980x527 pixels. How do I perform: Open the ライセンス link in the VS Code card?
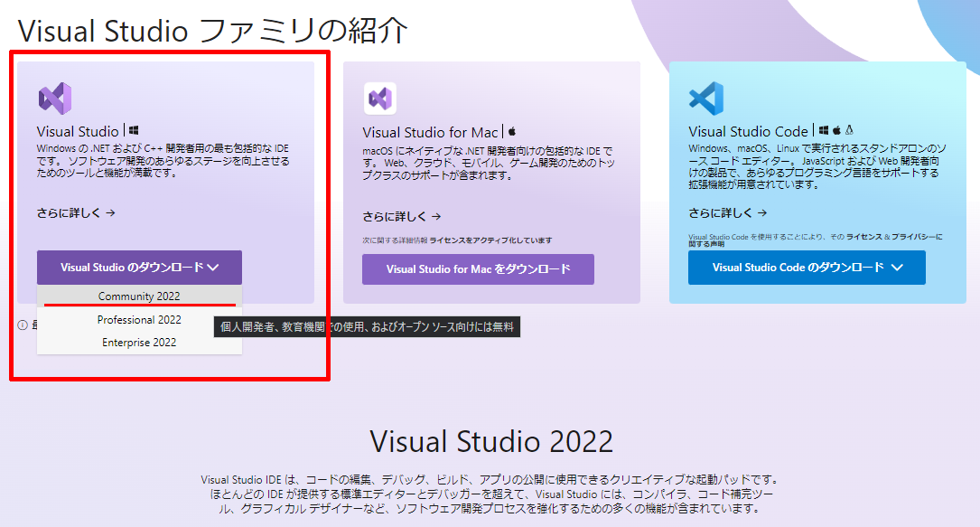tap(864, 237)
